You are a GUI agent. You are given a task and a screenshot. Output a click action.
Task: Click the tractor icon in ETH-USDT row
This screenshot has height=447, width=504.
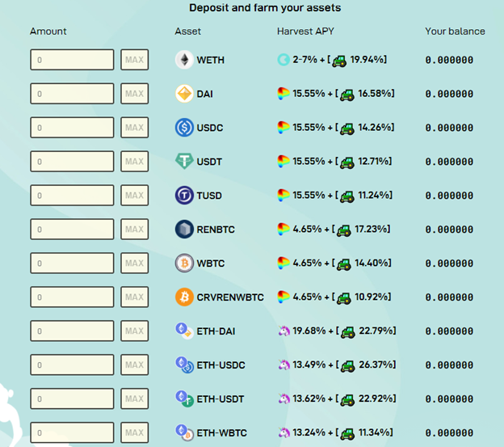pyautogui.click(x=348, y=400)
